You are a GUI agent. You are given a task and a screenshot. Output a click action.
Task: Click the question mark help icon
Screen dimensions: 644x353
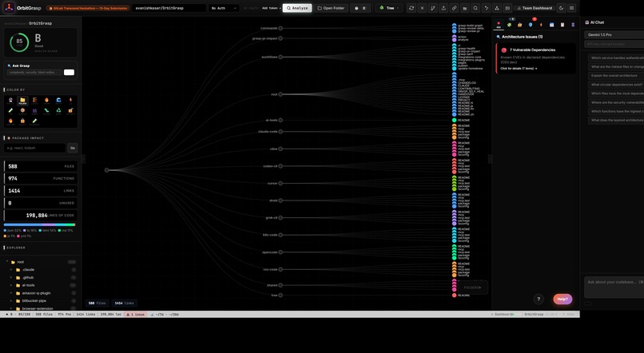coord(539,299)
